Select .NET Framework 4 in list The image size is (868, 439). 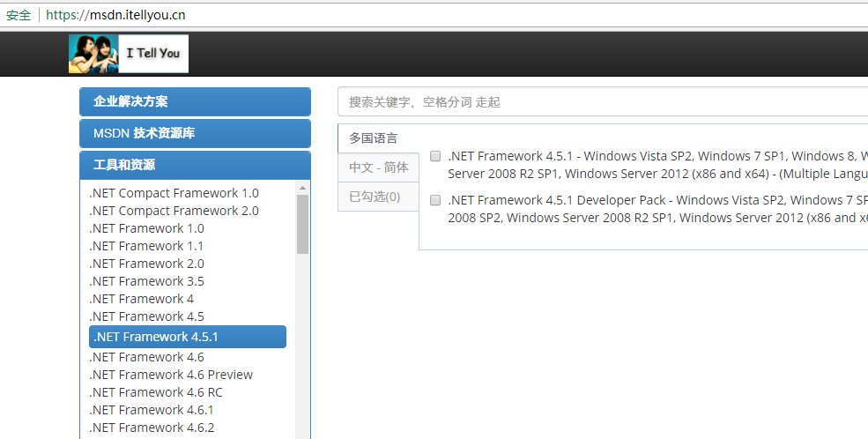[x=142, y=300]
